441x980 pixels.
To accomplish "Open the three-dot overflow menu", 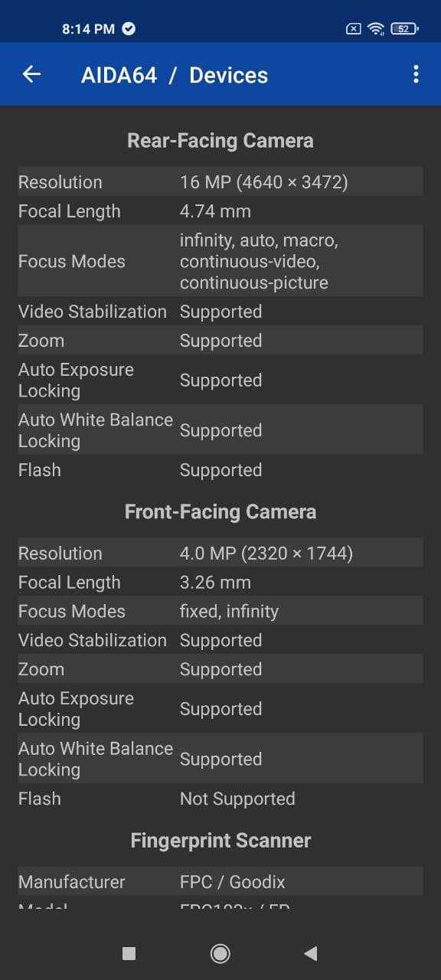I will pyautogui.click(x=416, y=74).
